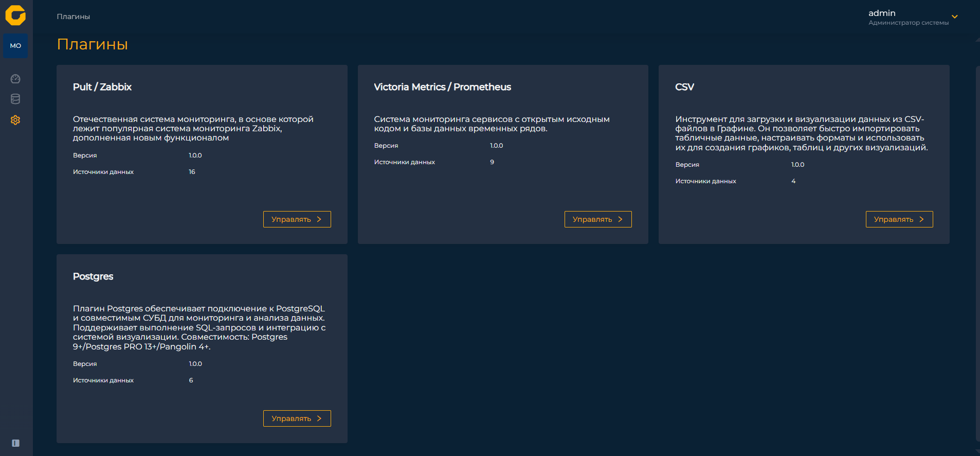Open the settings gear sidebar icon
The height and width of the screenshot is (456, 980).
tap(15, 120)
